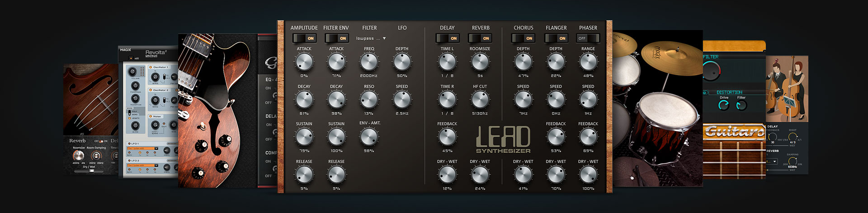Click the LFO Depth knob
The height and width of the screenshot is (213, 868).
click(402, 62)
